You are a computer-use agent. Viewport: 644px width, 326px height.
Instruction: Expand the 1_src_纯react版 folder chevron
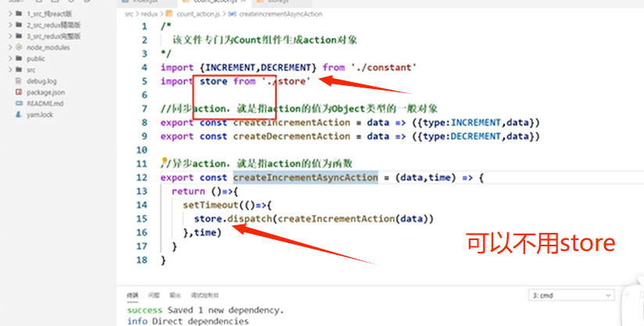click(x=10, y=14)
